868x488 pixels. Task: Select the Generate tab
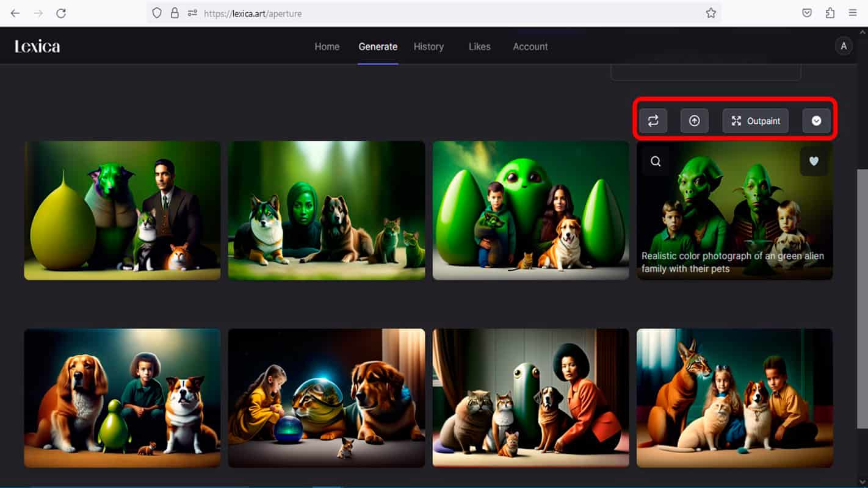(378, 46)
